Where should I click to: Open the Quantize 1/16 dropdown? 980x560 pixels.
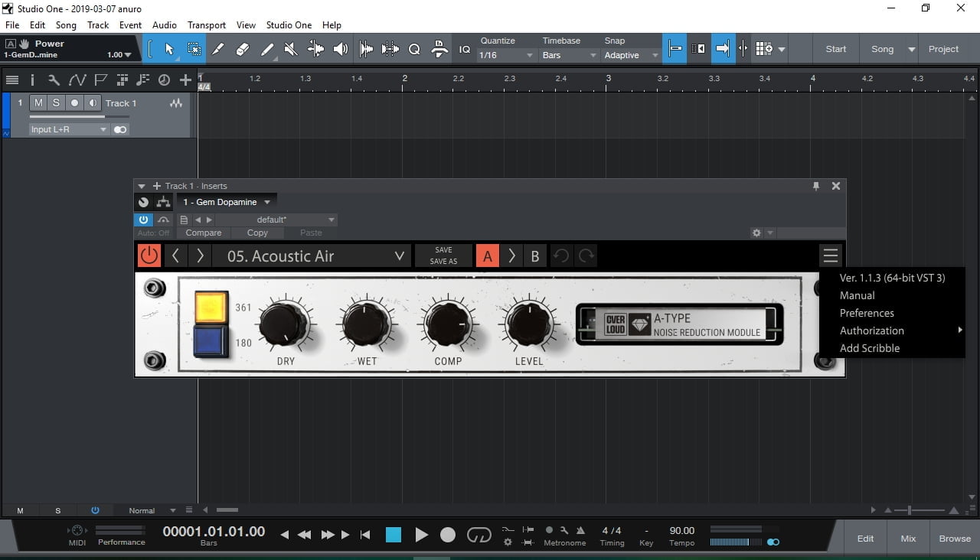506,55
